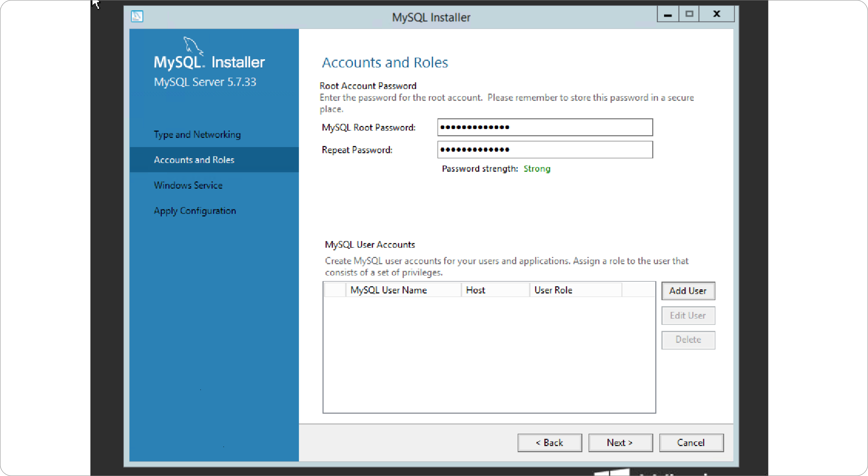
Task: Click the Edit User button
Action: point(688,315)
